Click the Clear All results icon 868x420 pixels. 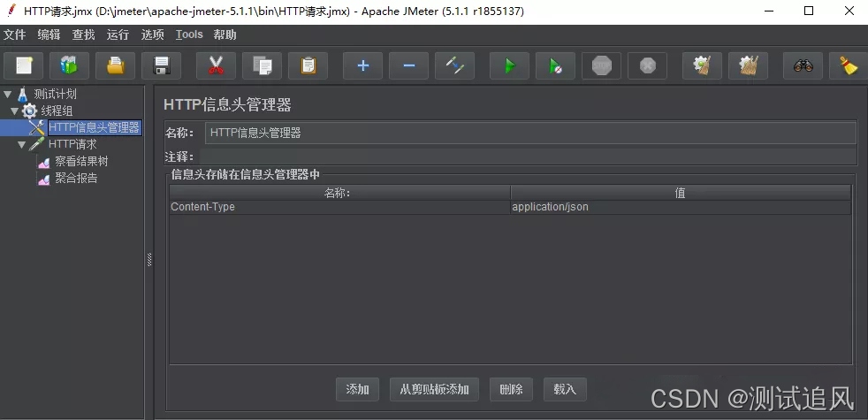pyautogui.click(x=748, y=66)
